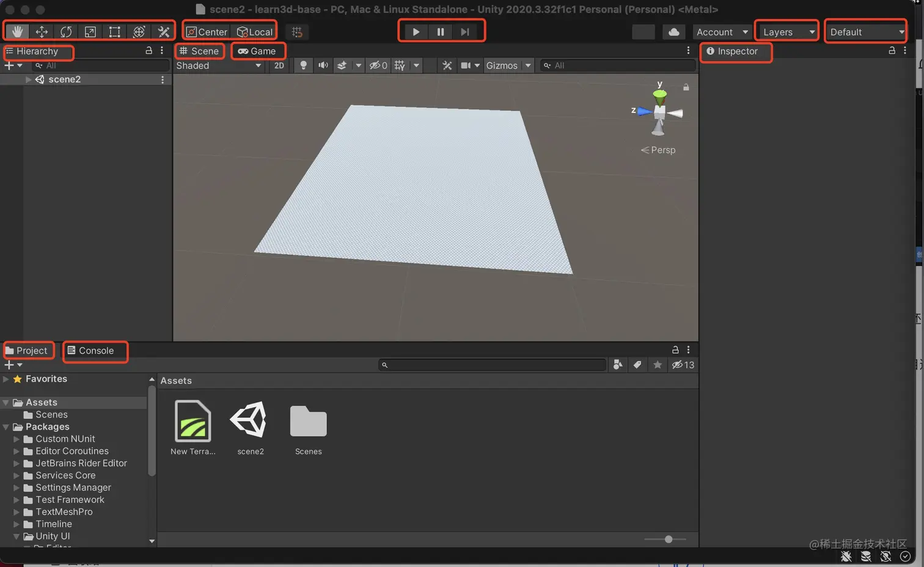Focus the Scene view search field

tap(618, 65)
